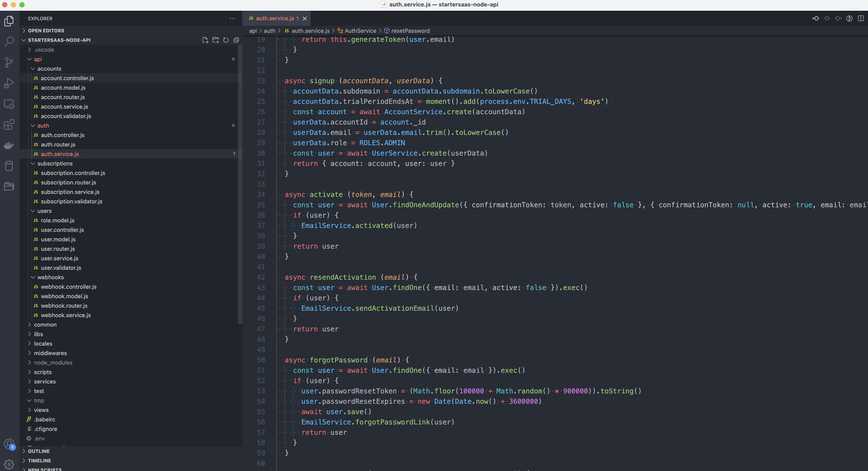Click New File icon in explorer header
Image resolution: width=868 pixels, height=471 pixels.
205,40
